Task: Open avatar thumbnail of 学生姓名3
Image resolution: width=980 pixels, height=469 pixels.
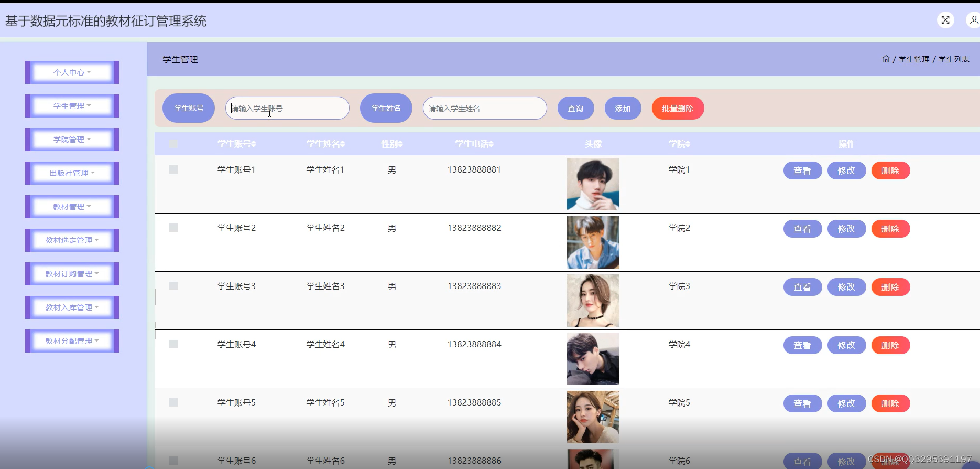Action: (x=593, y=301)
